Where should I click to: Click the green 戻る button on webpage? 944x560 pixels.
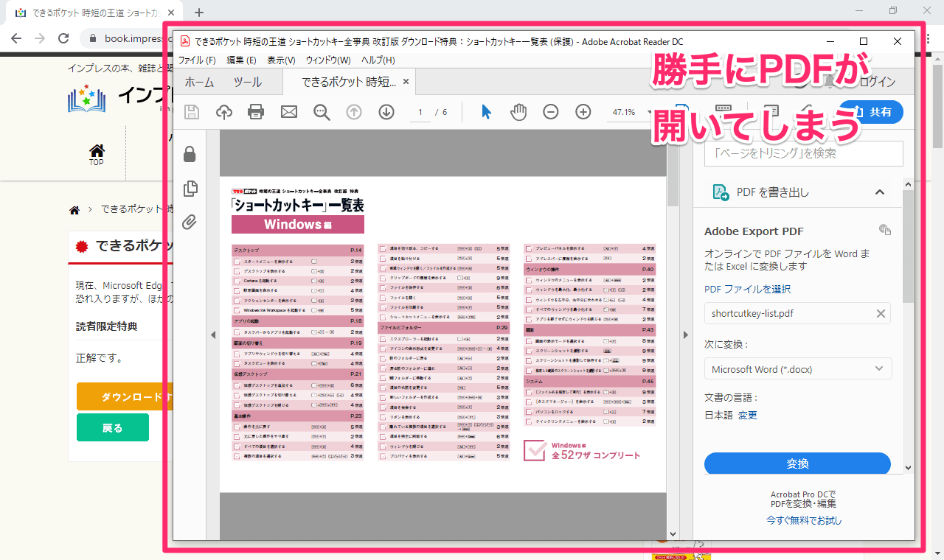click(x=113, y=427)
